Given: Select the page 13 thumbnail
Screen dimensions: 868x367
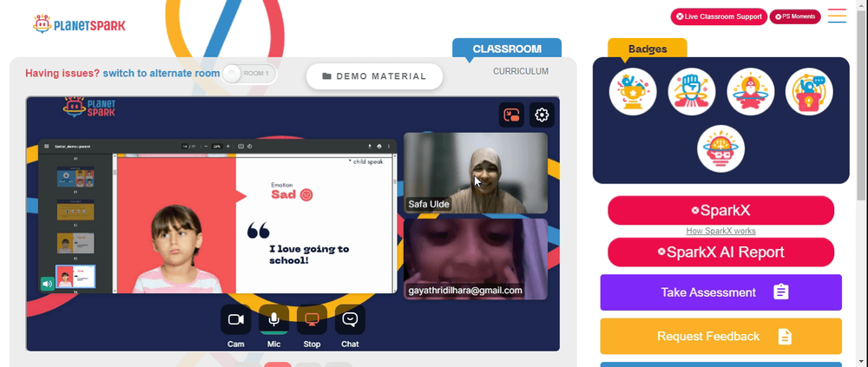Looking at the screenshot, I should point(76,243).
